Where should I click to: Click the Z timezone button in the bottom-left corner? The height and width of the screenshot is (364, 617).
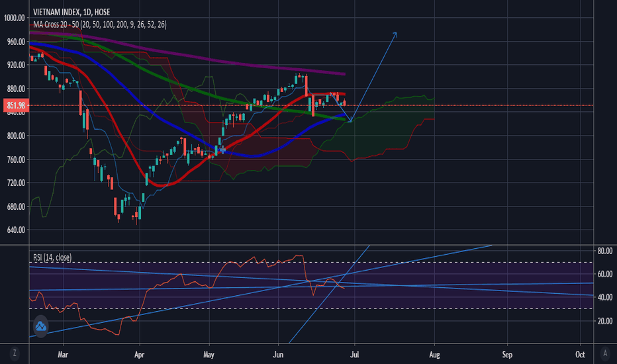click(15, 353)
